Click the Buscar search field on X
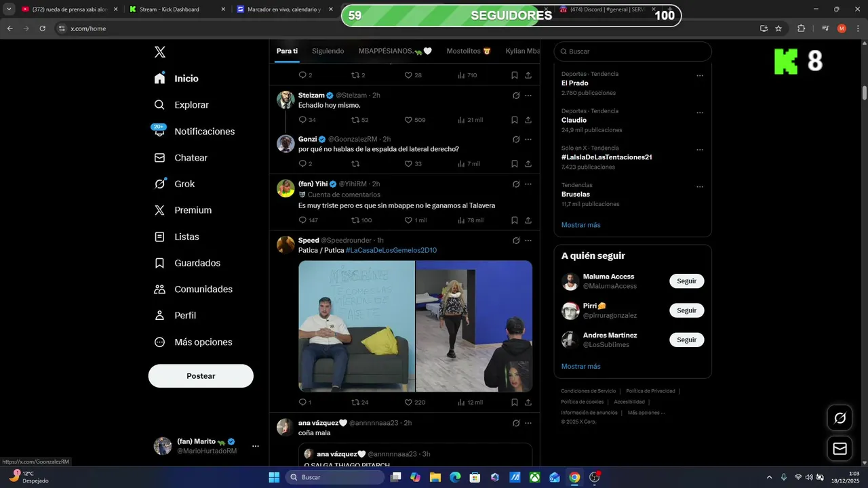The width and height of the screenshot is (868, 488). (x=633, y=52)
